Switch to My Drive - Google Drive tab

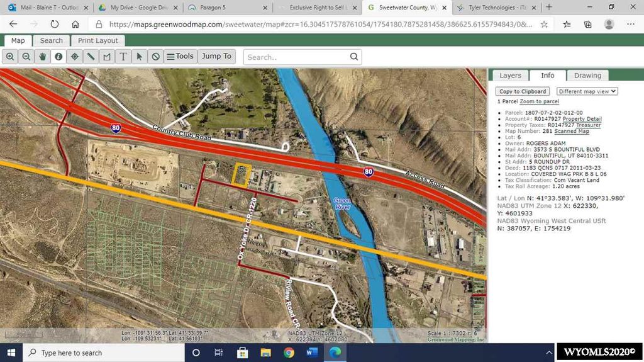[138, 8]
